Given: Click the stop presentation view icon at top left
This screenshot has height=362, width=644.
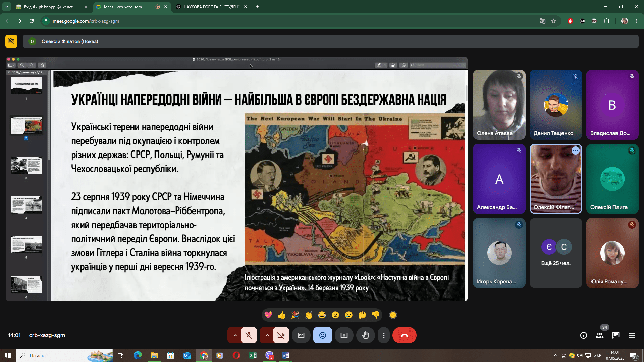Looking at the screenshot, I should tap(11, 41).
